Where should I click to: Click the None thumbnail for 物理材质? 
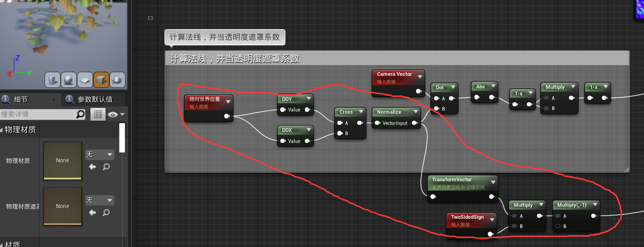[63, 161]
